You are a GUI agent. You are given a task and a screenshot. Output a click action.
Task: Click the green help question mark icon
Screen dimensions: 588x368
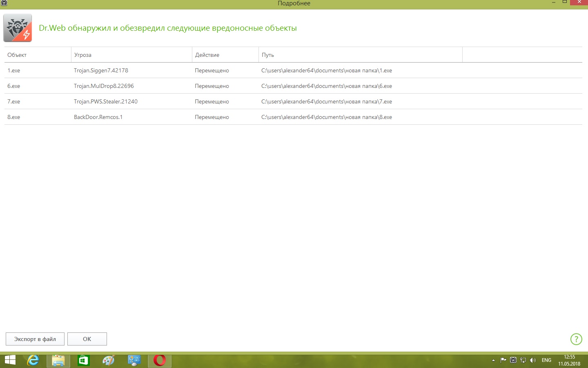[576, 339]
